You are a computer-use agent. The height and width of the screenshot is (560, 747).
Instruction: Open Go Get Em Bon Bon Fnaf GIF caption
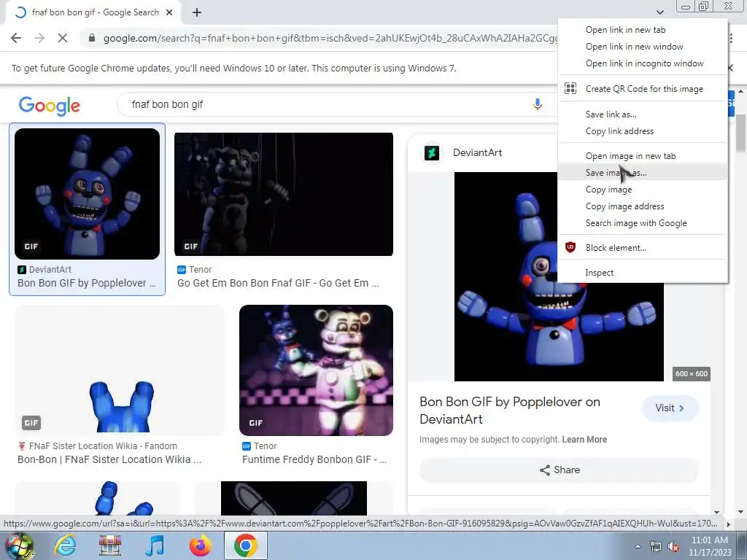(x=278, y=283)
